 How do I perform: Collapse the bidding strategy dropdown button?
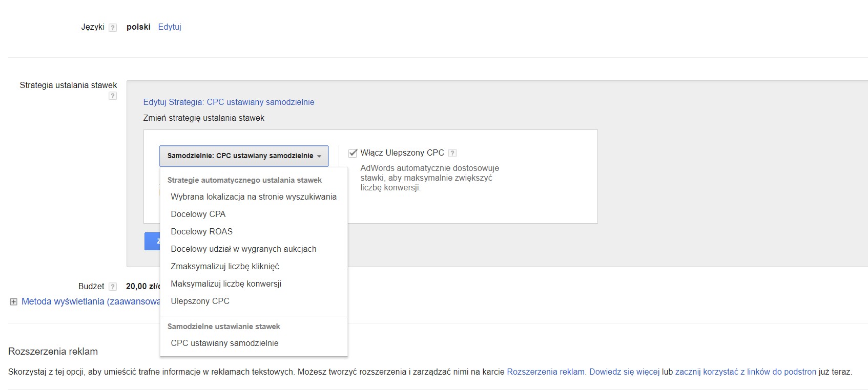point(244,156)
